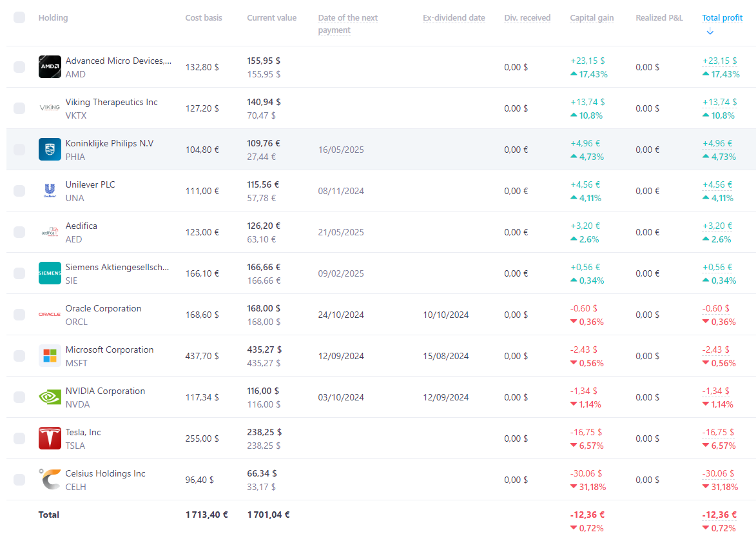The height and width of the screenshot is (541, 756).
Task: Click Philips next payment date 16/05/2025
Action: 341,150
